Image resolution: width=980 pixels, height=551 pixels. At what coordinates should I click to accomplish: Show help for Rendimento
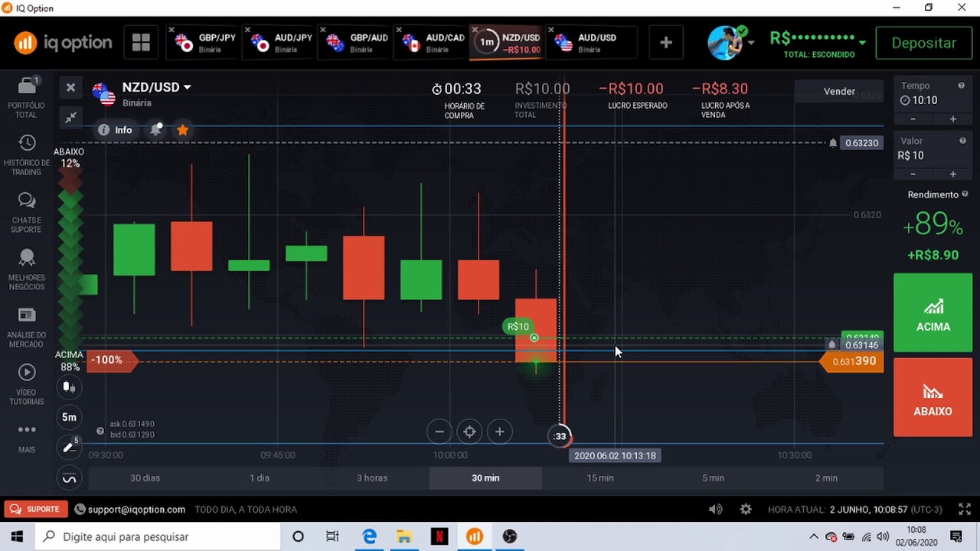[x=965, y=194]
